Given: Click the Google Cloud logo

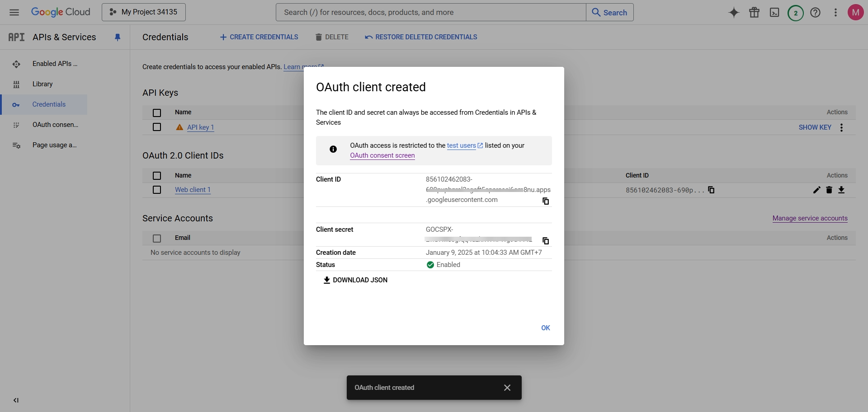Looking at the screenshot, I should [61, 12].
